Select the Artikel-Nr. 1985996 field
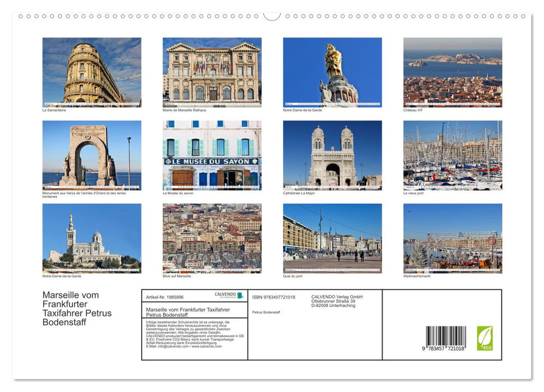The width and height of the screenshot is (544, 392). tap(165, 297)
